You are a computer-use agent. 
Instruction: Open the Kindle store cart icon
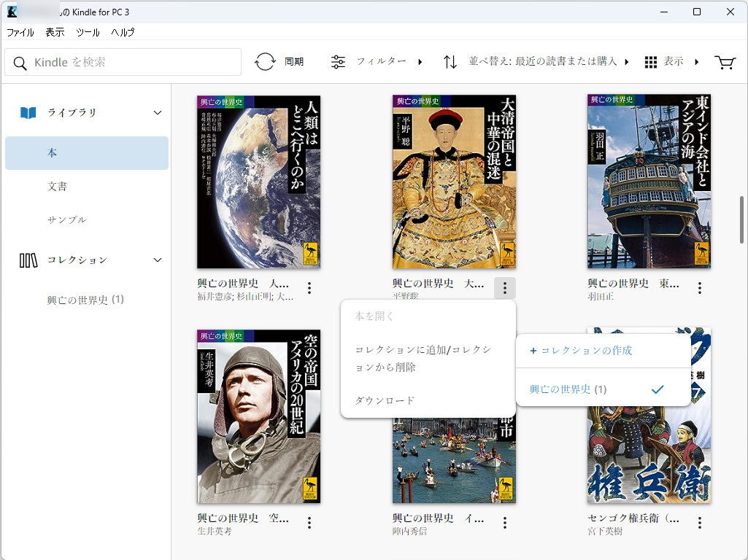coord(725,62)
